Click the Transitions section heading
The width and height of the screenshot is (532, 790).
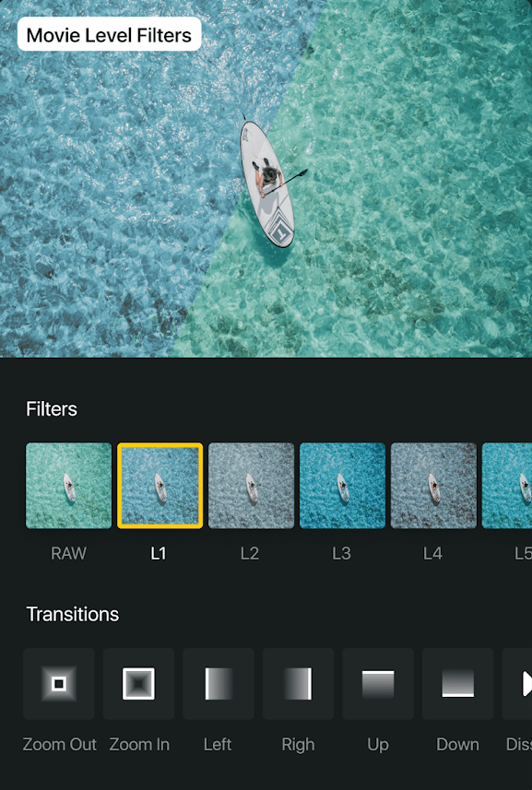tap(73, 614)
